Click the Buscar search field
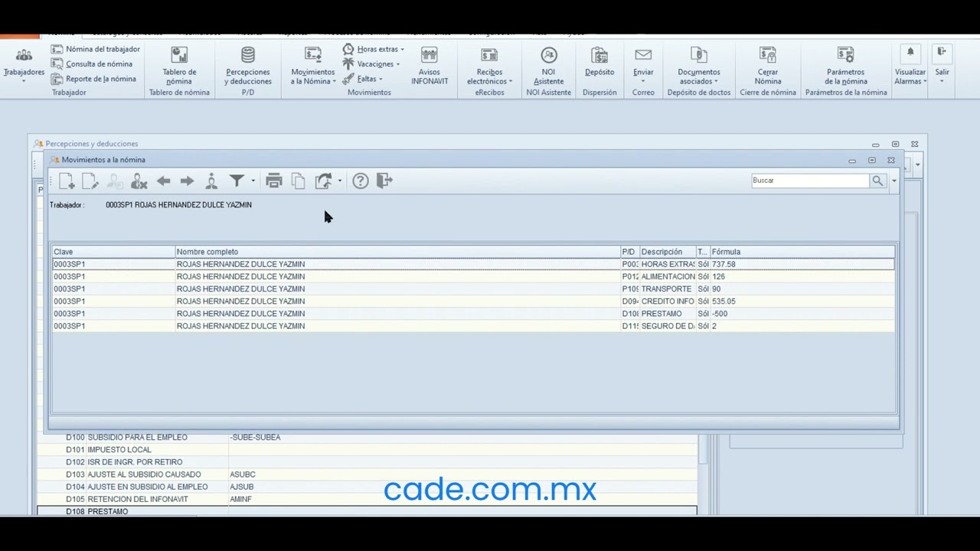Screen dimensions: 980x551 pos(810,181)
